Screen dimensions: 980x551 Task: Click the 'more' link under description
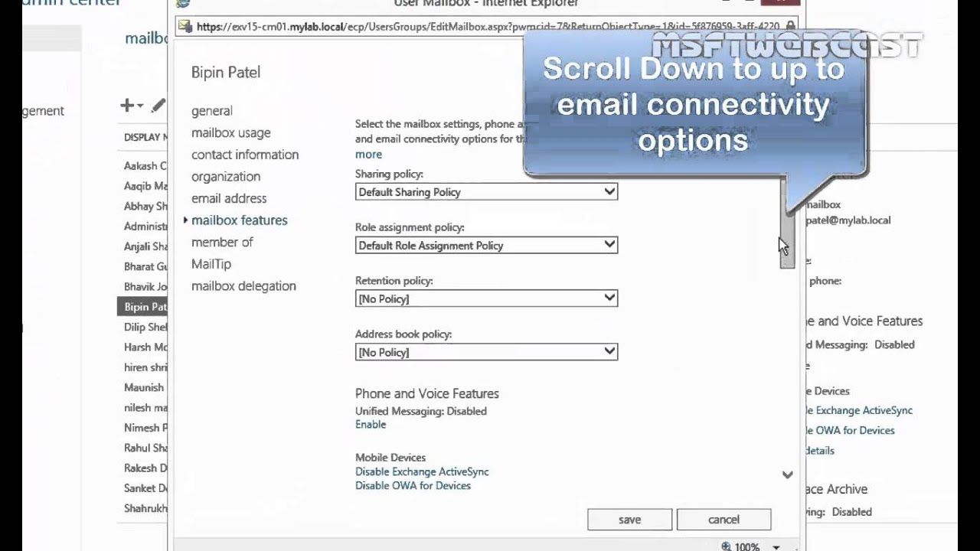click(368, 155)
